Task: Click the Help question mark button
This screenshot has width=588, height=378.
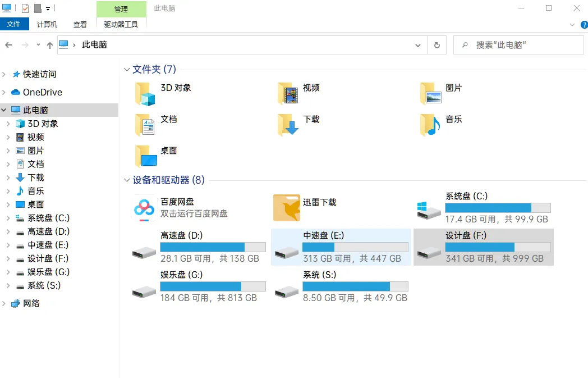Action: click(584, 24)
